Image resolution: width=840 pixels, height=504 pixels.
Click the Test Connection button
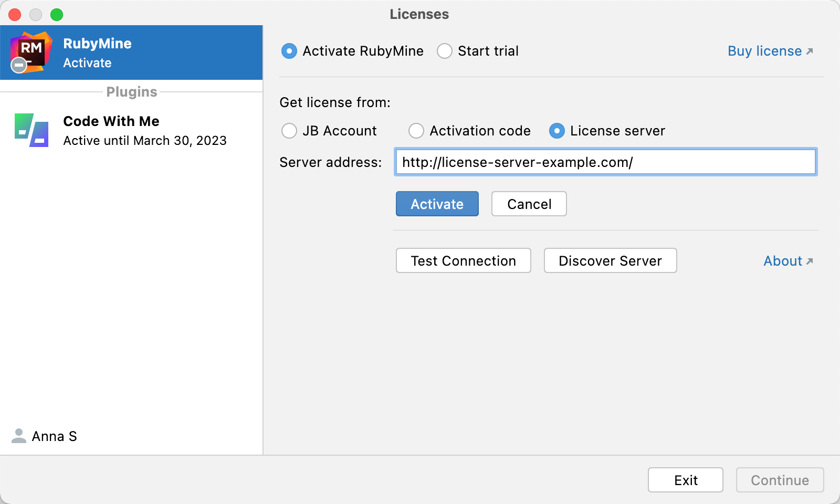click(x=463, y=260)
